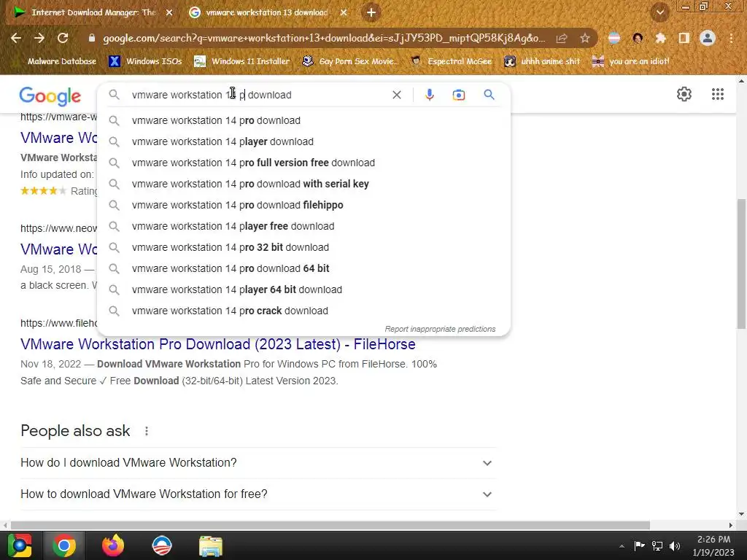This screenshot has width=747, height=560.
Task: Choose suggestion 'pro download with serial key'
Action: [303, 184]
